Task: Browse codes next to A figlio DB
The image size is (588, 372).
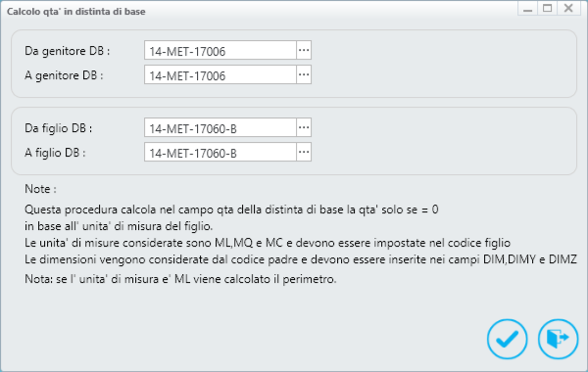Action: (304, 152)
